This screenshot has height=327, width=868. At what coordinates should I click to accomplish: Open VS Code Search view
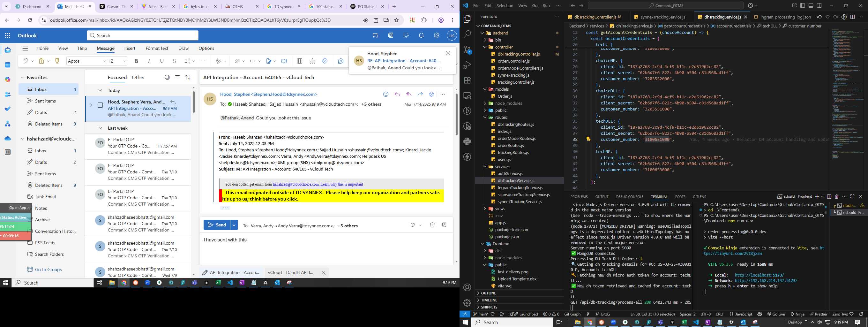pyautogui.click(x=468, y=34)
